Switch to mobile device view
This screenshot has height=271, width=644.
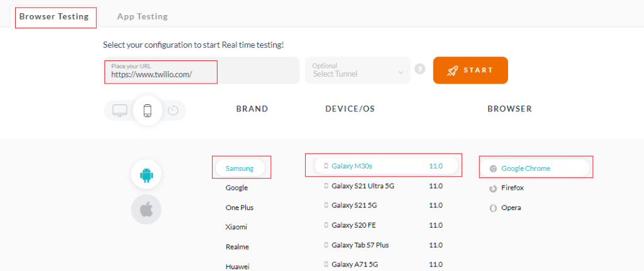148,111
